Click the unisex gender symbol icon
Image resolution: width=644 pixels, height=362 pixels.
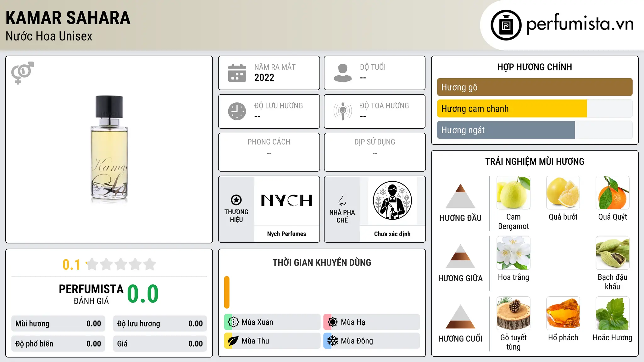(22, 73)
